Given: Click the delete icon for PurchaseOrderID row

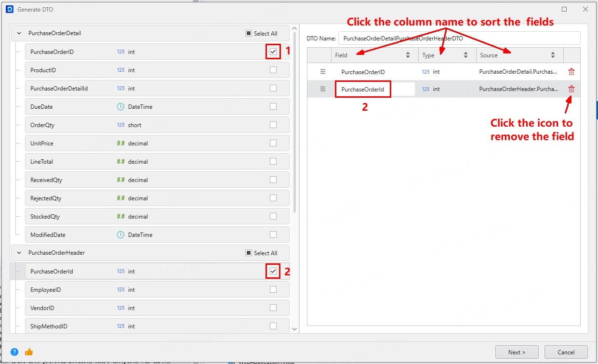Looking at the screenshot, I should [x=571, y=72].
